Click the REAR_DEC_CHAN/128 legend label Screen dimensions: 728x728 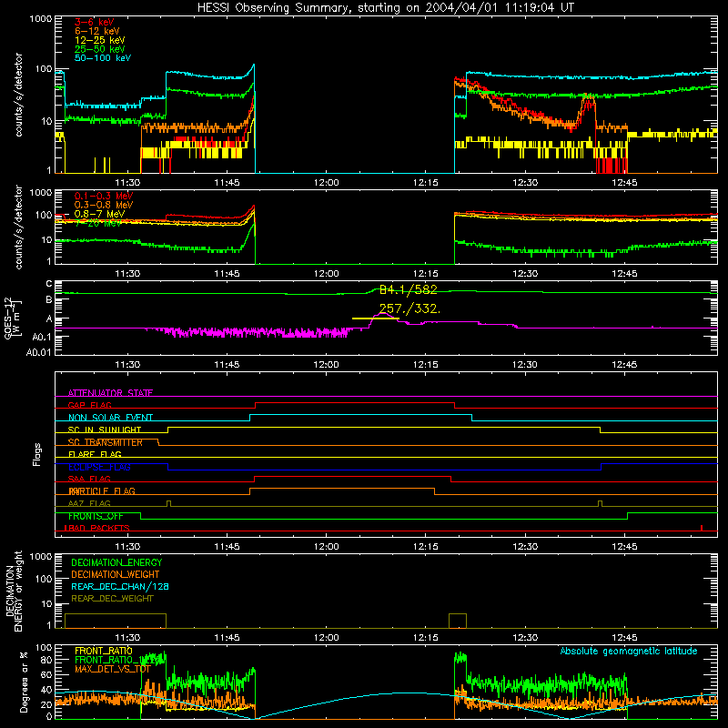[x=120, y=587]
